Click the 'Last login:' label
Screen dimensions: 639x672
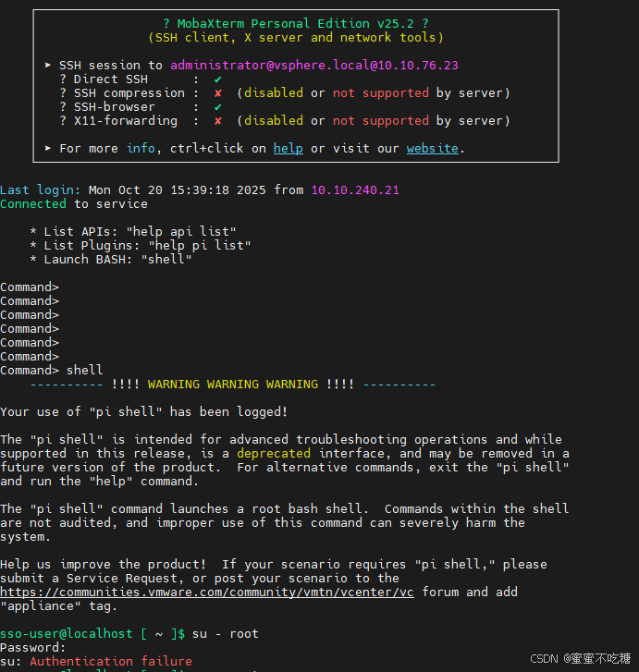point(41,189)
